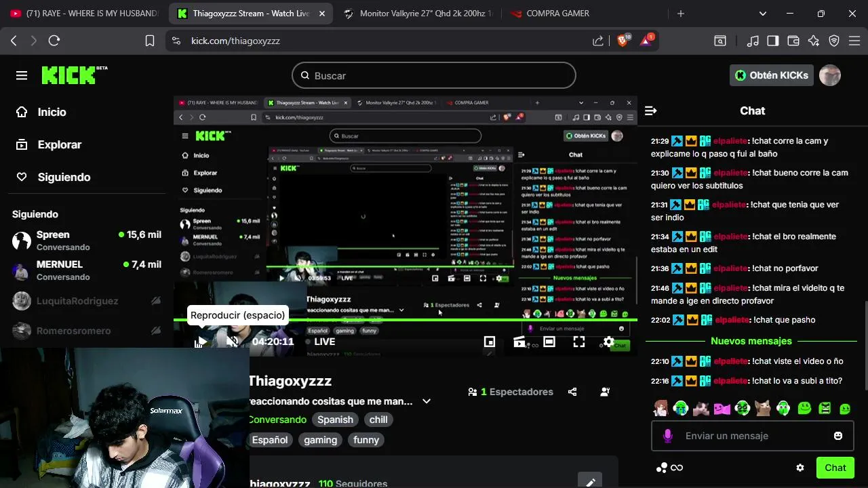
Task: Open Brave Shields lion icon
Action: tap(623, 41)
